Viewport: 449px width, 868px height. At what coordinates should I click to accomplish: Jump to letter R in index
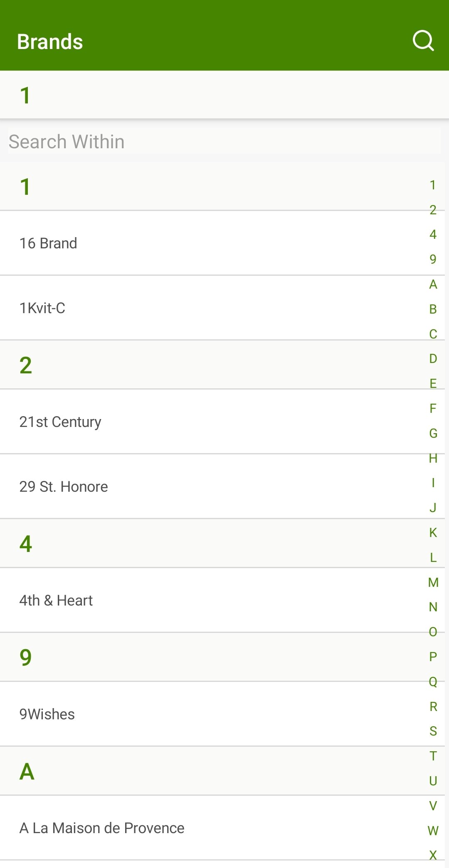(x=433, y=706)
